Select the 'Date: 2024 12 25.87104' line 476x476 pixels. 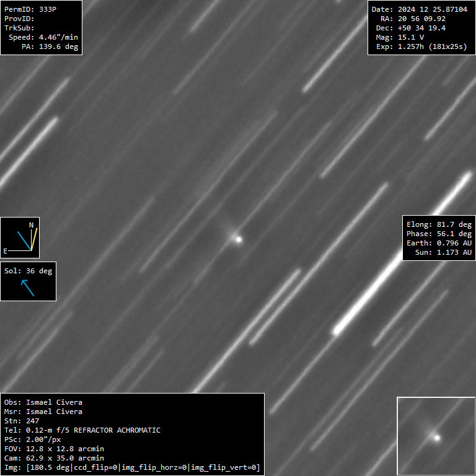pos(419,9)
